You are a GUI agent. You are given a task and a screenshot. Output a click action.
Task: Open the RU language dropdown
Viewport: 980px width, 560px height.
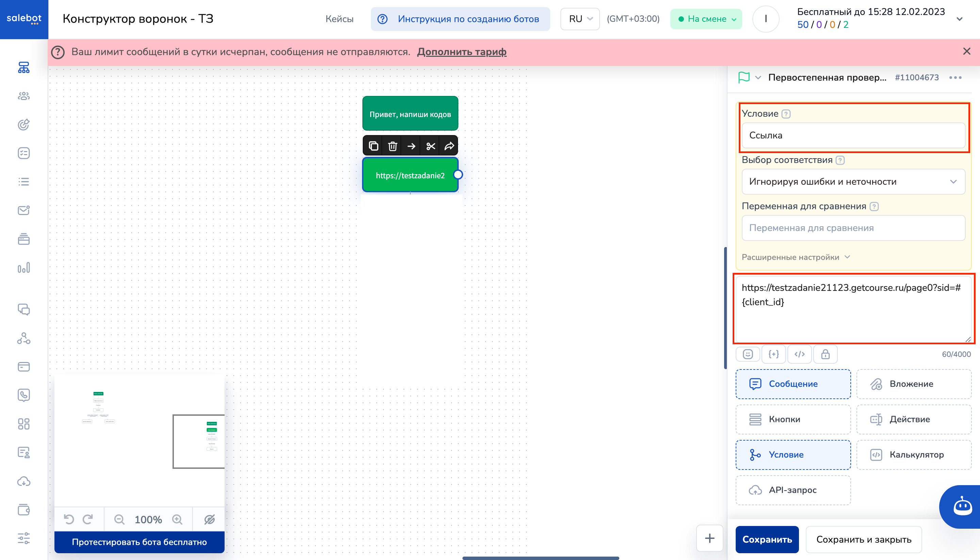[x=580, y=19]
